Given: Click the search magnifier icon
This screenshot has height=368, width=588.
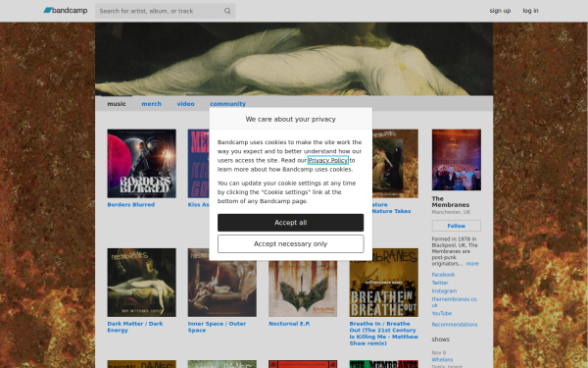Looking at the screenshot, I should (x=227, y=11).
